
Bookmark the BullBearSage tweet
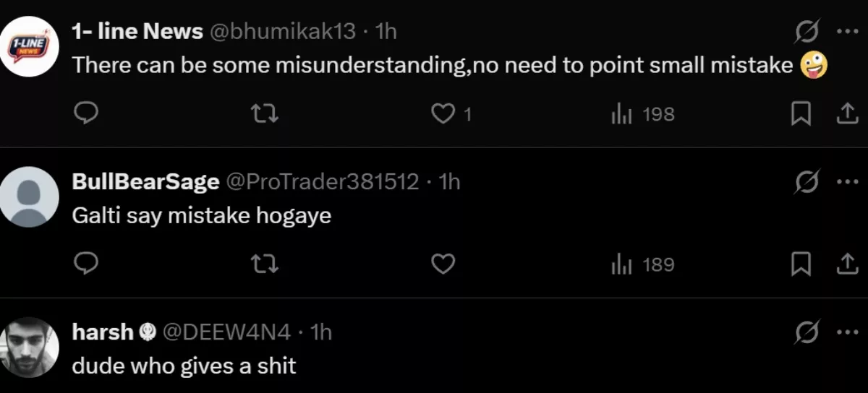tap(800, 265)
